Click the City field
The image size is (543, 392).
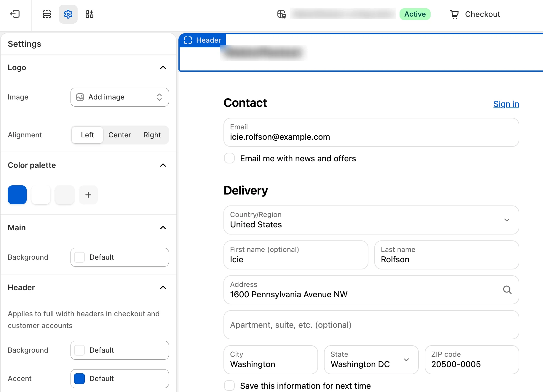[271, 360]
